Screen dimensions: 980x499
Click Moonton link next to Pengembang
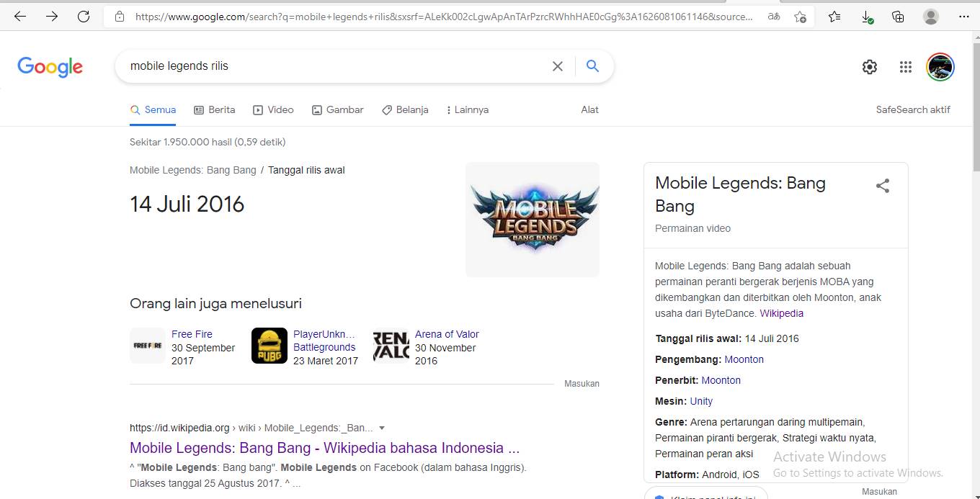click(x=744, y=359)
